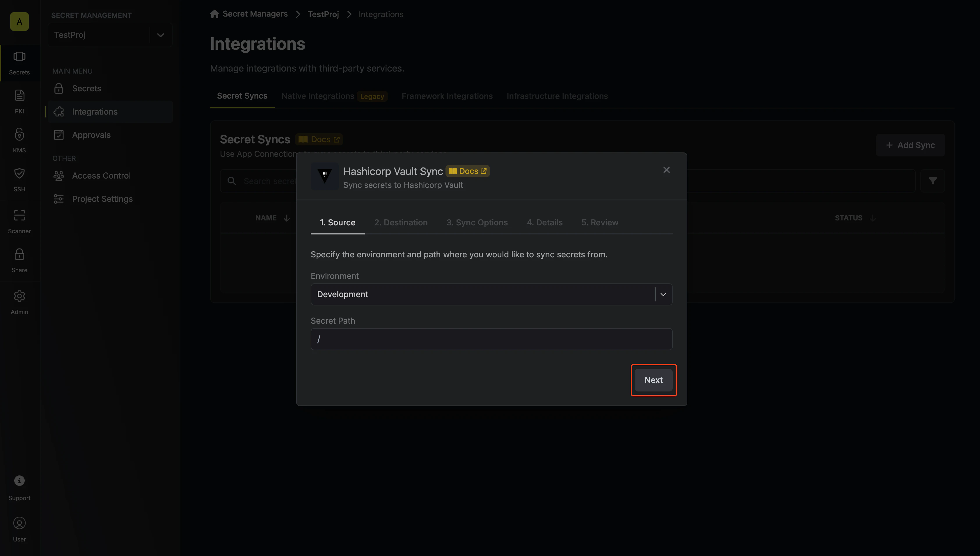Switch to the 1. Source step tab
Screen dimensions: 980x556
click(337, 222)
